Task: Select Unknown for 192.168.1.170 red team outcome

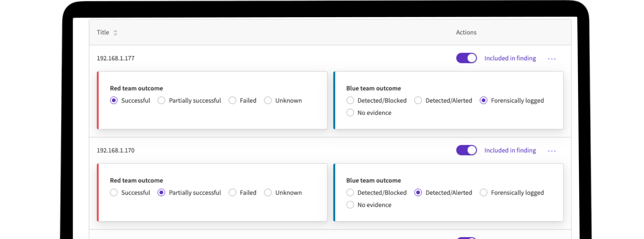Action: coord(268,193)
